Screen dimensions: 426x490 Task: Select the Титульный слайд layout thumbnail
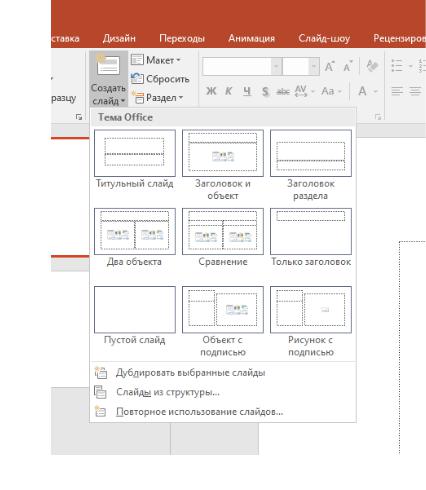(x=135, y=153)
